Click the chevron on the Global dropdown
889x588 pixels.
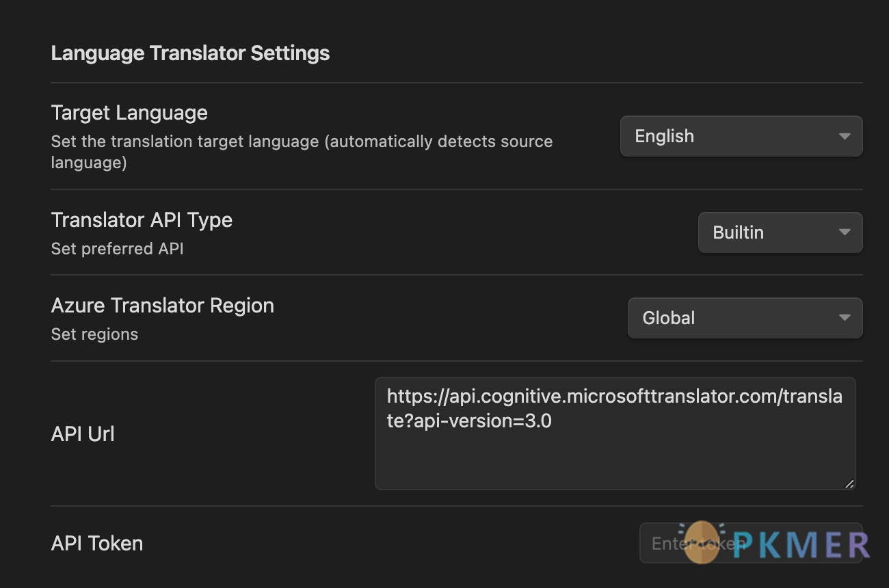[x=846, y=318]
